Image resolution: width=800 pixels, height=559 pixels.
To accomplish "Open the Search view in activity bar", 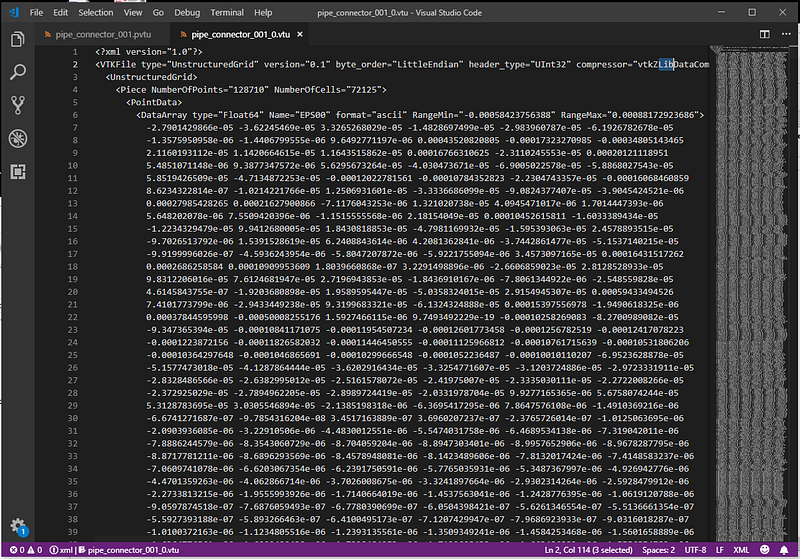I will coord(18,72).
